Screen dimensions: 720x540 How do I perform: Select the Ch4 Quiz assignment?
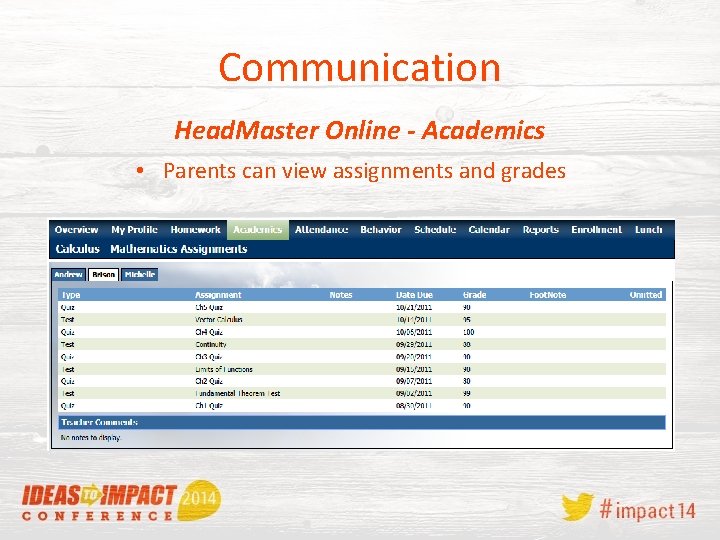[362, 332]
